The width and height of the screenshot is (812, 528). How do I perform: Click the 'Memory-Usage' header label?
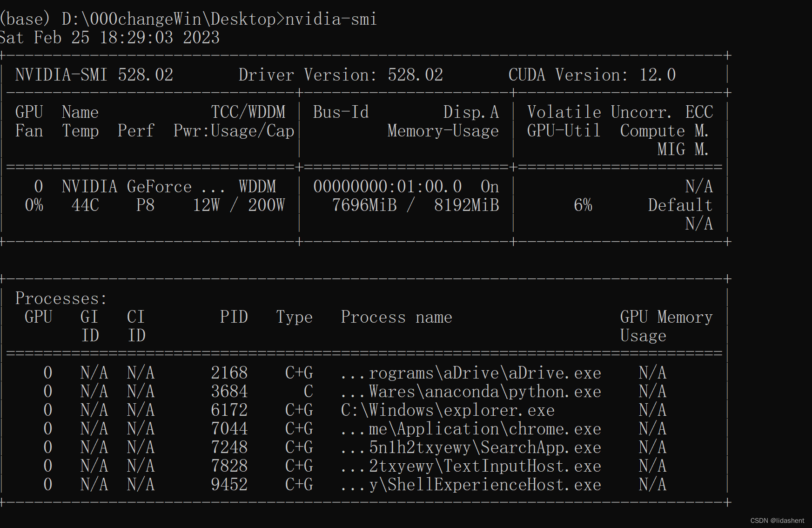[443, 131]
